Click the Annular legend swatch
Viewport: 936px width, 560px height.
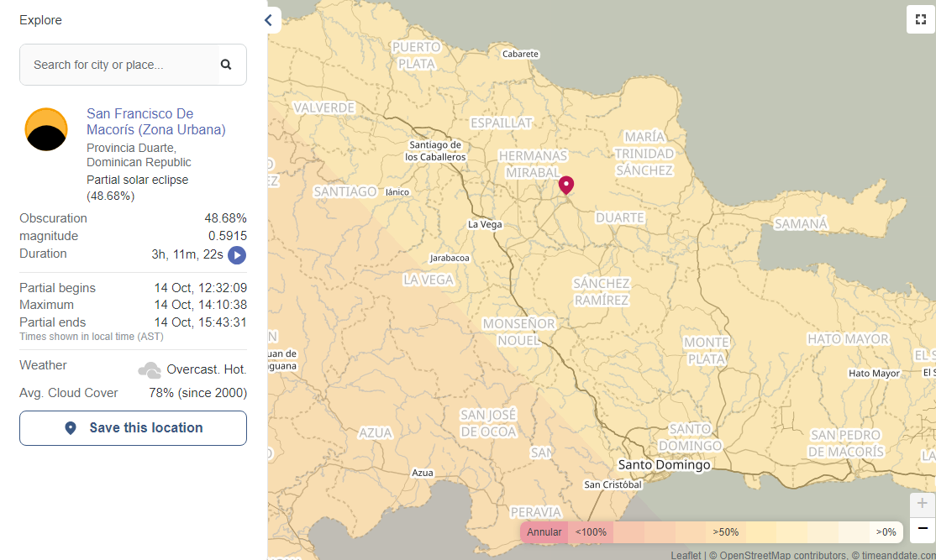coord(544,532)
